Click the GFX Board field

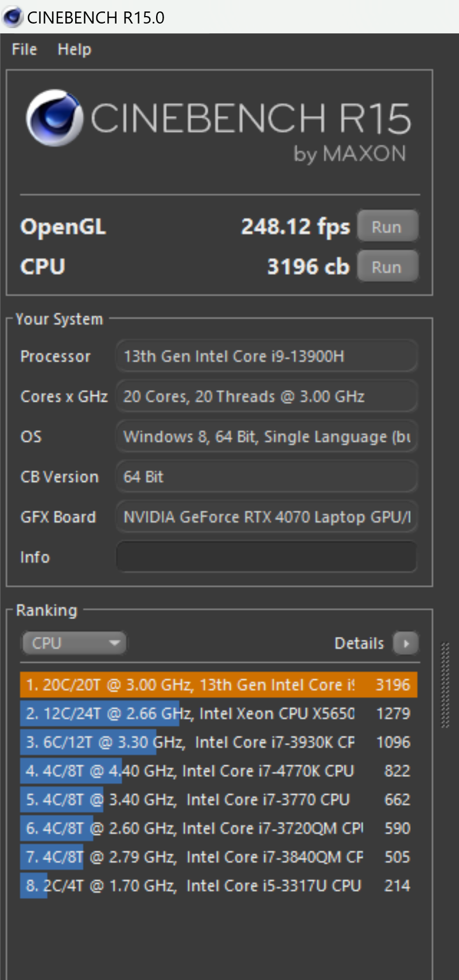[x=267, y=517]
